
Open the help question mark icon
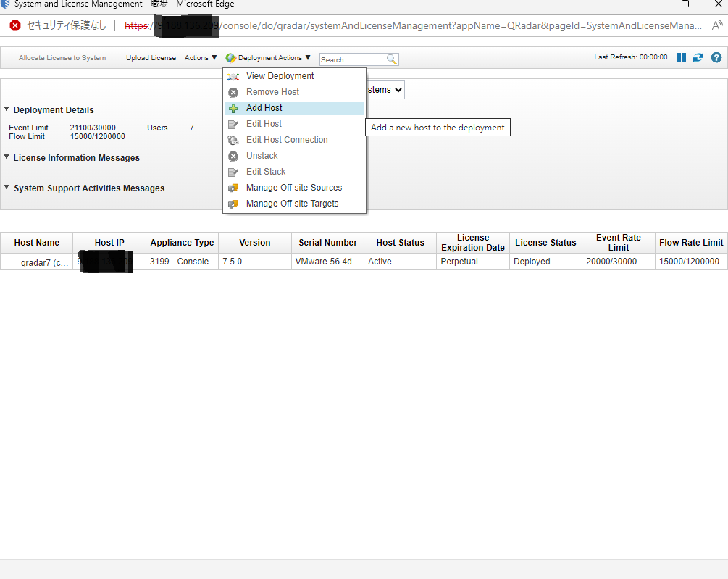716,57
